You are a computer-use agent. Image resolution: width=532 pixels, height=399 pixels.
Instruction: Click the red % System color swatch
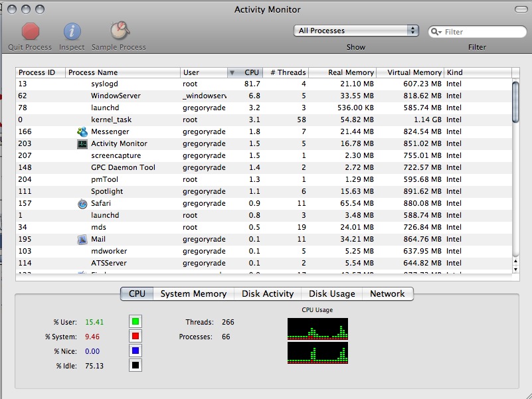tap(135, 336)
